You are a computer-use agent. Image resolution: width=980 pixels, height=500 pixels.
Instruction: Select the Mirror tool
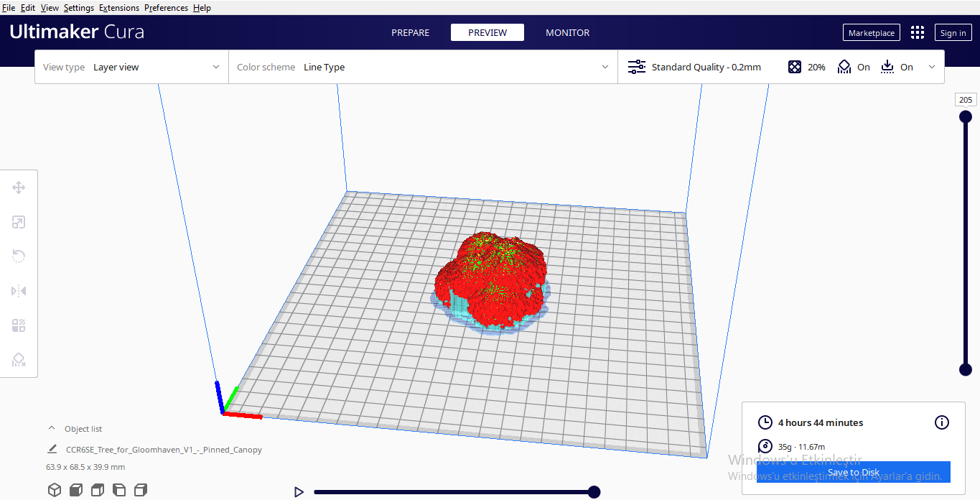pyautogui.click(x=19, y=290)
